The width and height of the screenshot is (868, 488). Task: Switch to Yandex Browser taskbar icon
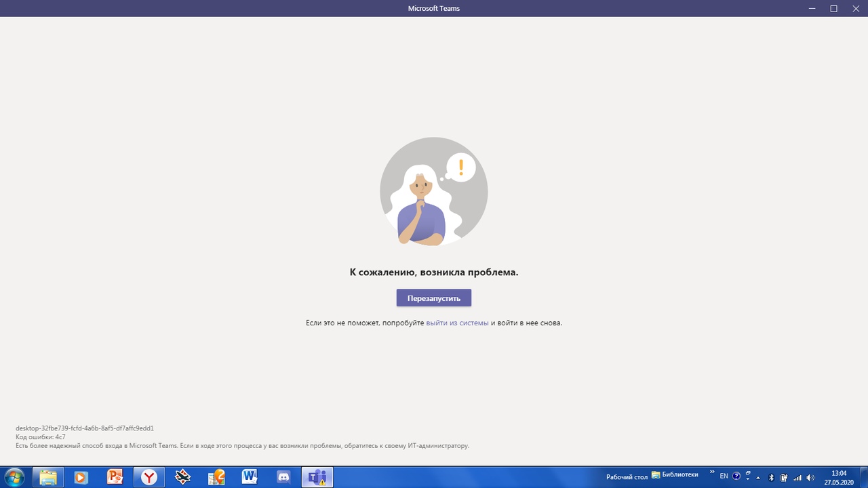coord(149,477)
